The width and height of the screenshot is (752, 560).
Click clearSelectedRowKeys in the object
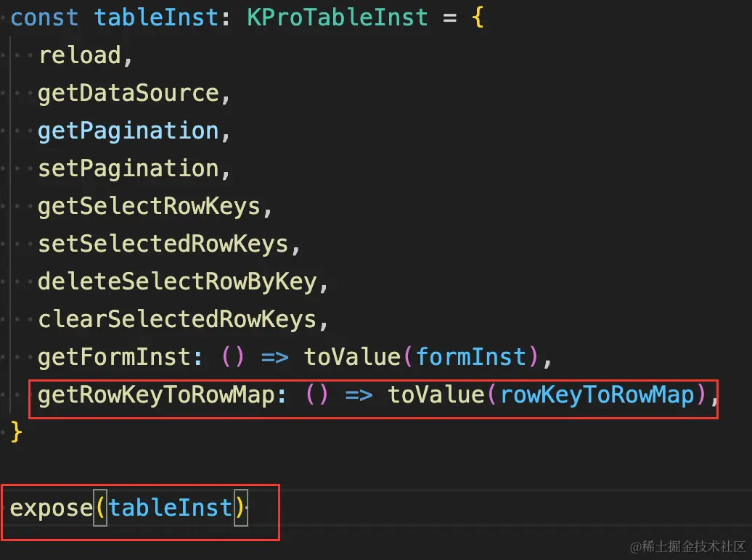point(177,319)
